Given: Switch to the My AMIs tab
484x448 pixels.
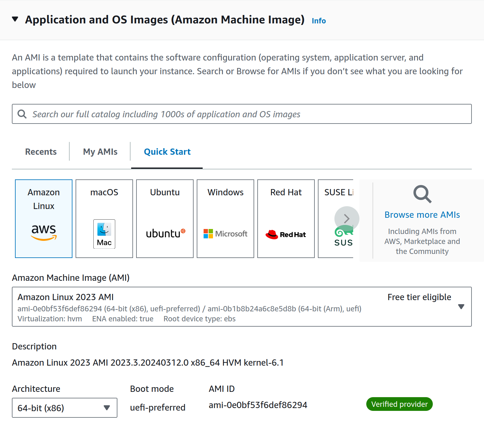Looking at the screenshot, I should click(x=100, y=152).
